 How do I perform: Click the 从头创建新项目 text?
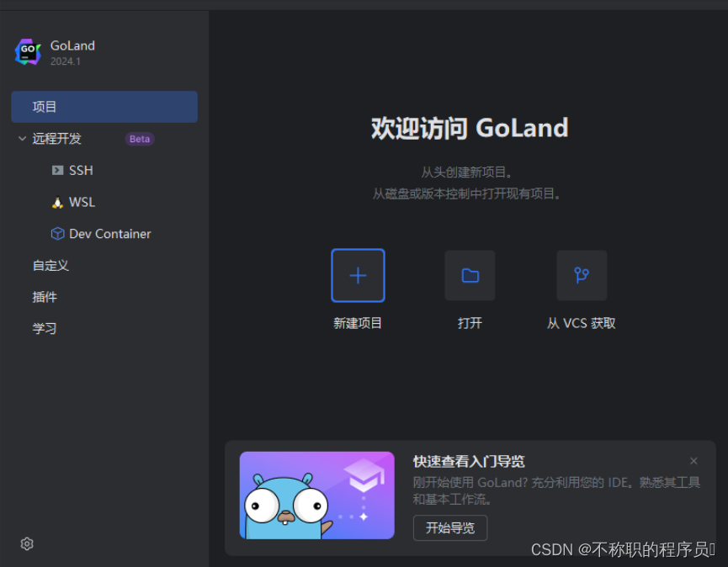pos(466,172)
